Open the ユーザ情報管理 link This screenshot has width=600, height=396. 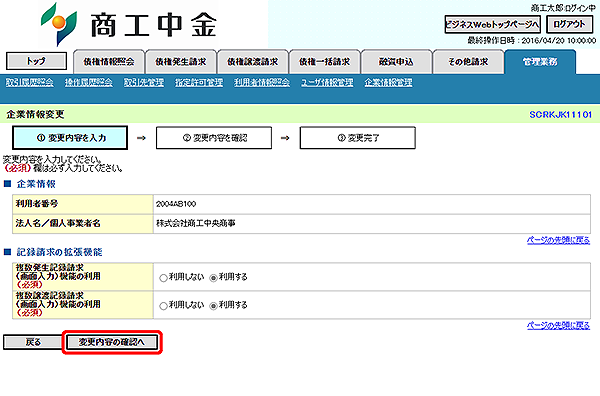[327, 82]
